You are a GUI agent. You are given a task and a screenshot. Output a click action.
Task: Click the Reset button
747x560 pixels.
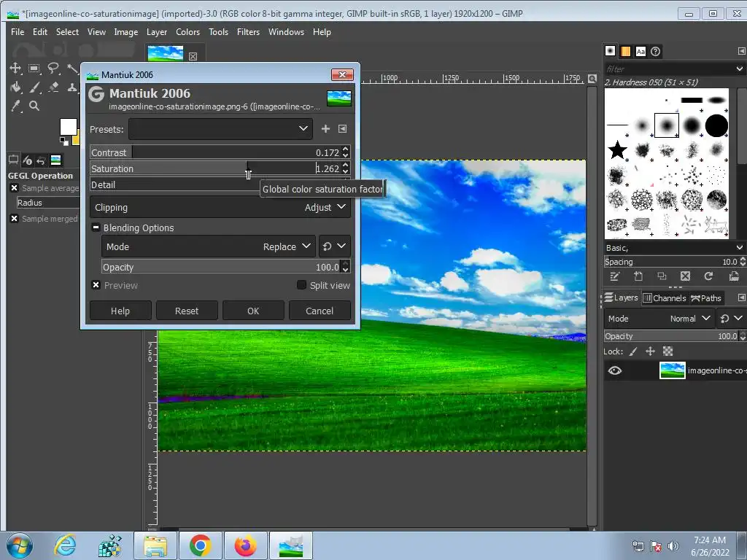(187, 311)
